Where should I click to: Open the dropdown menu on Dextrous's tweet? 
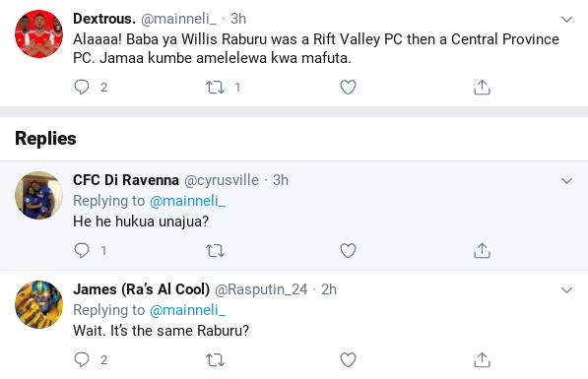[566, 19]
